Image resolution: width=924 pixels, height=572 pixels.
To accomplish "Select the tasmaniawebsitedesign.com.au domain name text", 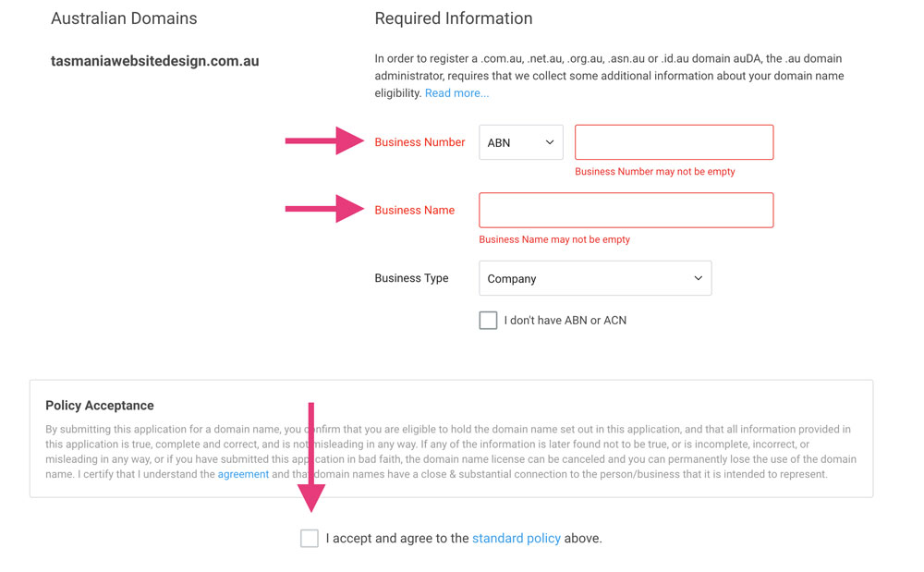I will click(154, 61).
